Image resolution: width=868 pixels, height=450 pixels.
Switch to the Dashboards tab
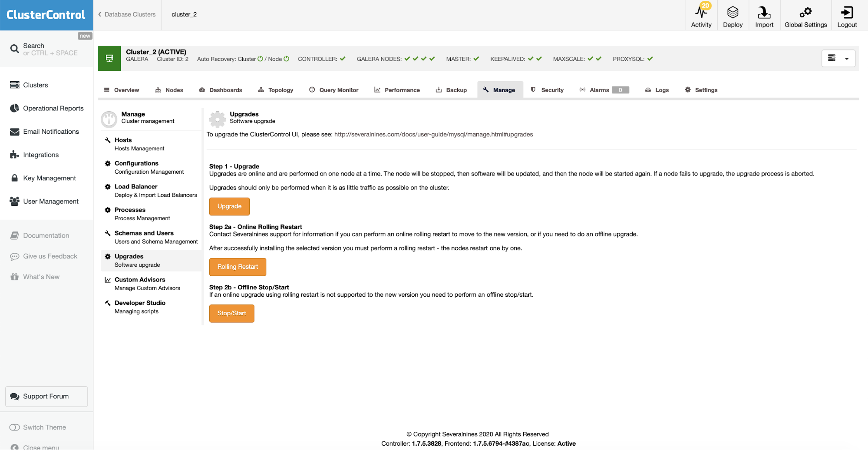[x=221, y=90]
